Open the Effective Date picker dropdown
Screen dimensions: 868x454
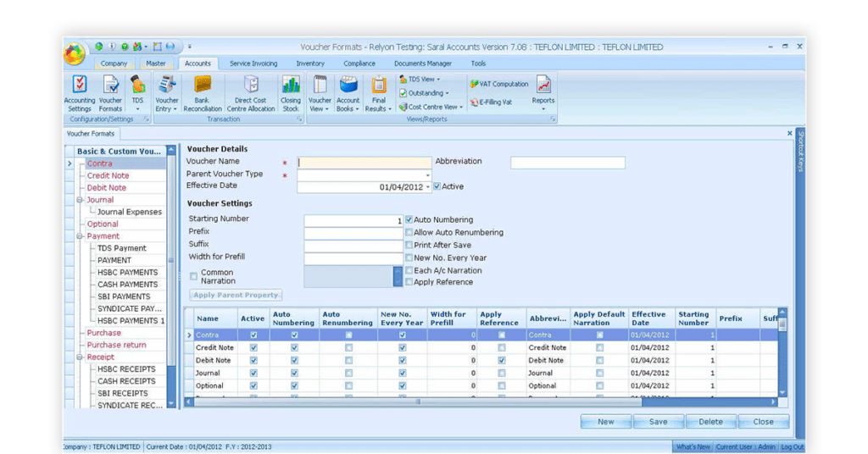(428, 187)
